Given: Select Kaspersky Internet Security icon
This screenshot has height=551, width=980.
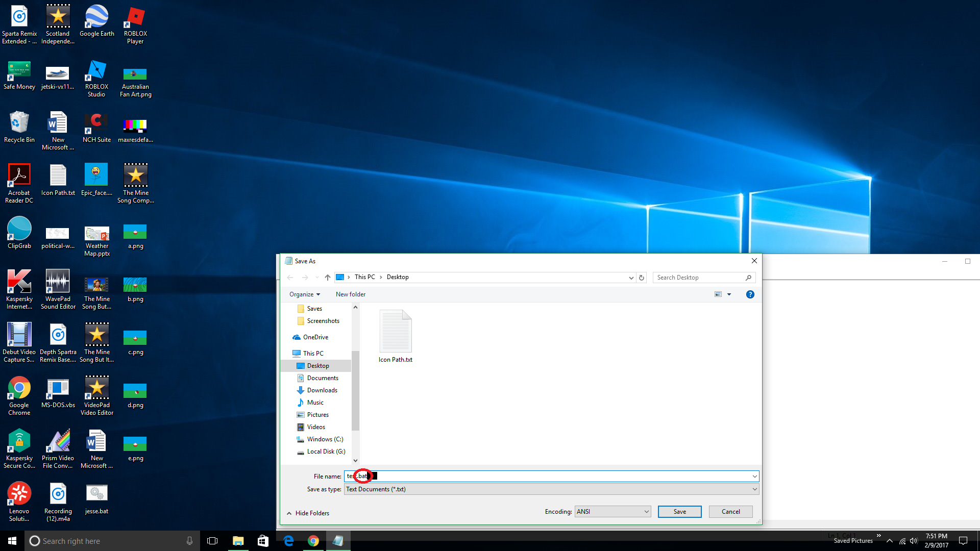Looking at the screenshot, I should coord(19,289).
